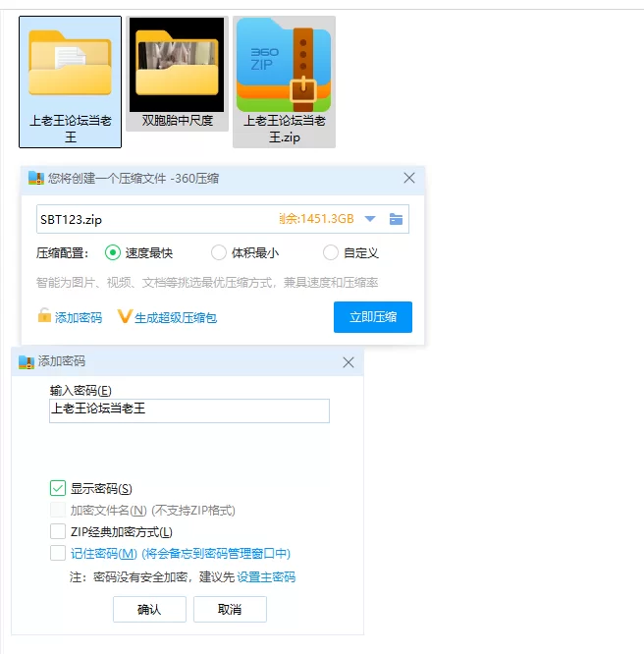Click the 360压缩 logo in 添加密码 title bar
This screenshot has height=654, width=644.
[x=27, y=362]
